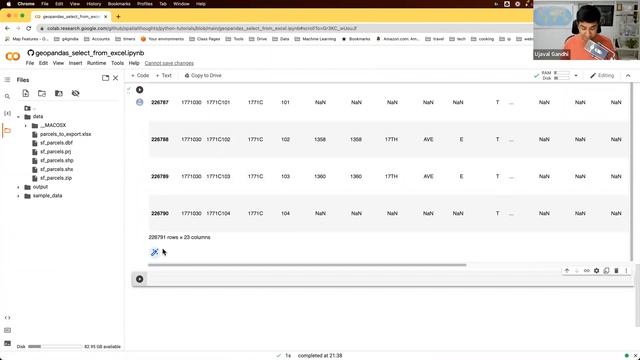Close the Files pane
640x360 pixels.
116,78
